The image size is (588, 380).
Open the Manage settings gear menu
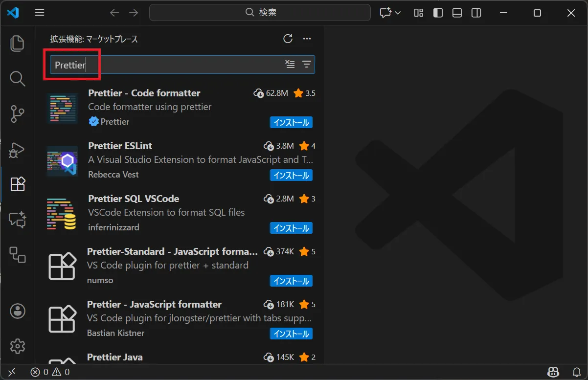(x=18, y=346)
